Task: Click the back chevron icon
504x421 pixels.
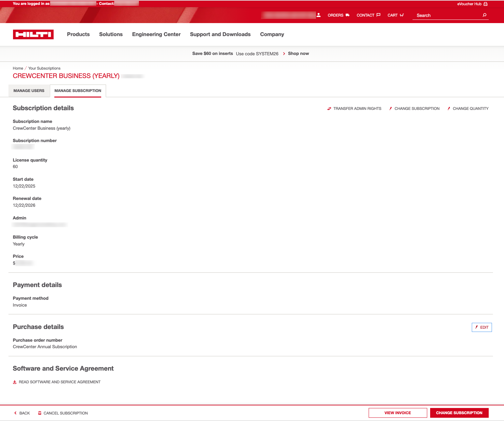Action: pos(15,413)
